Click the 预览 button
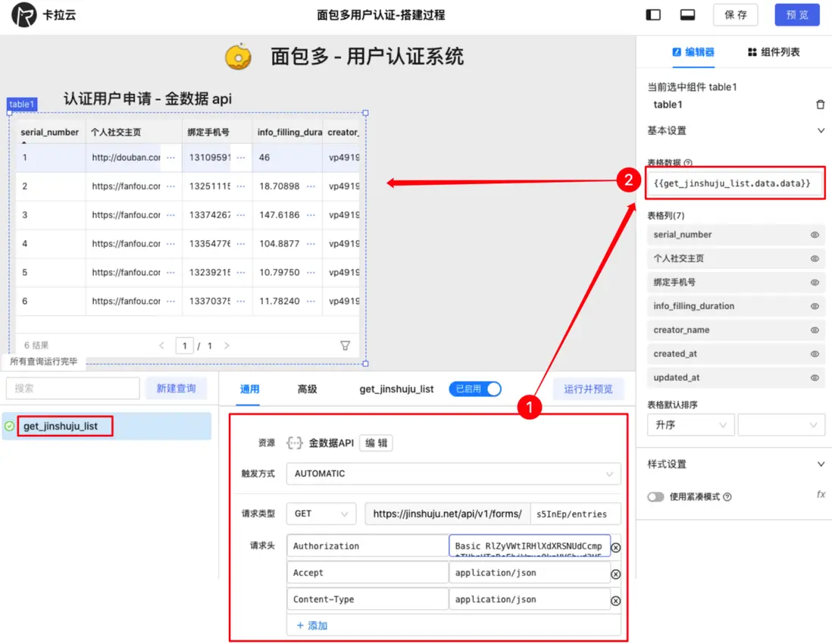The image size is (832, 644). coord(797,15)
